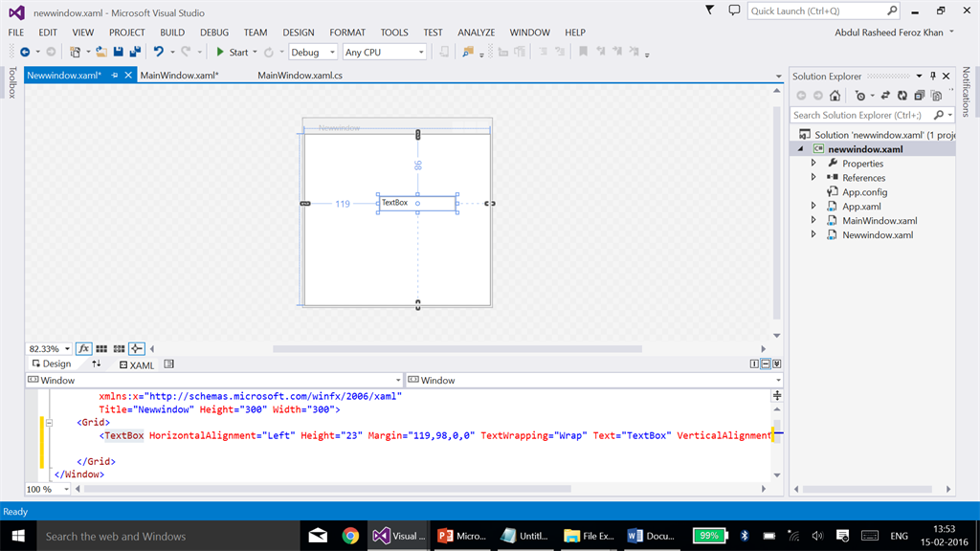Expand the References node in Solution Explorer
The width and height of the screenshot is (980, 551).
point(813,178)
